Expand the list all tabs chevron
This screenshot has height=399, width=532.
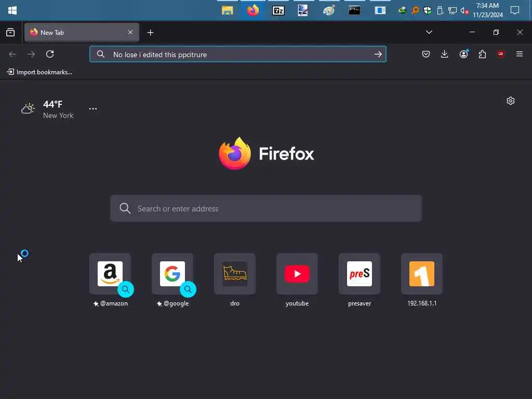(429, 32)
